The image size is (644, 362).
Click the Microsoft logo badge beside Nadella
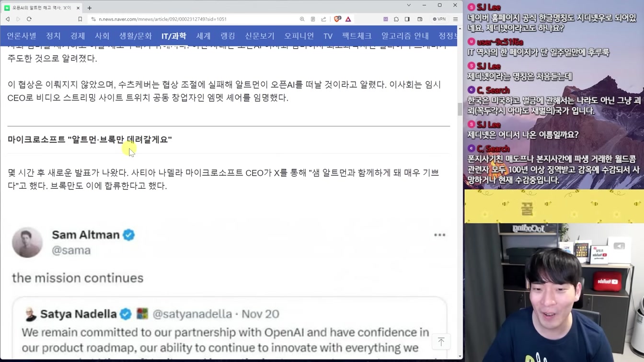click(142, 314)
